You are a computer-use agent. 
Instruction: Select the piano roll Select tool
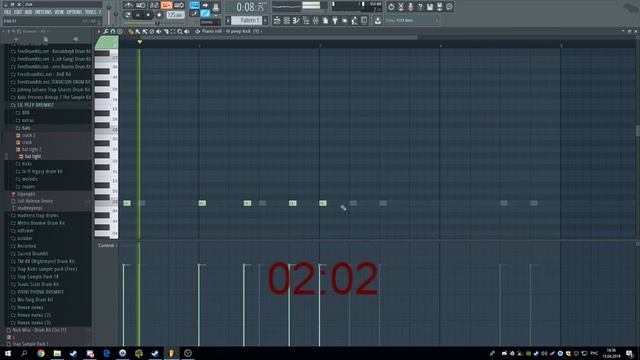pos(173,31)
